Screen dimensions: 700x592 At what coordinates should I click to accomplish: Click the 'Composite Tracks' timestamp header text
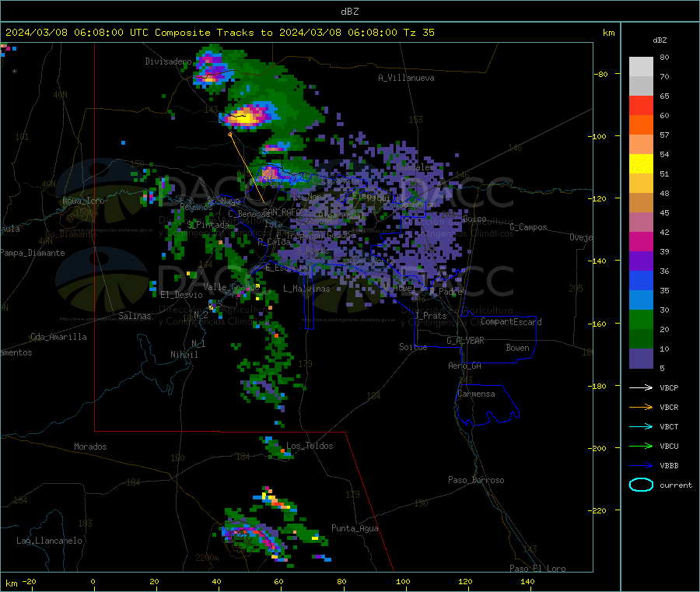click(x=219, y=33)
